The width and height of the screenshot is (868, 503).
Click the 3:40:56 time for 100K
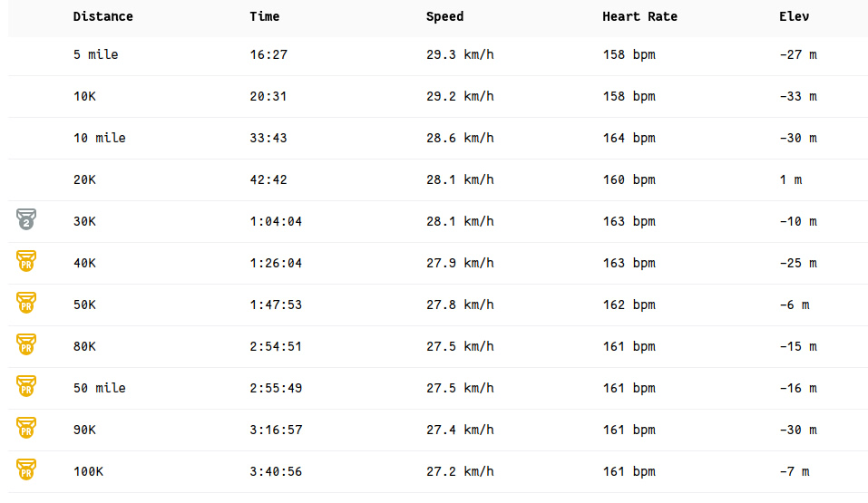tap(276, 471)
